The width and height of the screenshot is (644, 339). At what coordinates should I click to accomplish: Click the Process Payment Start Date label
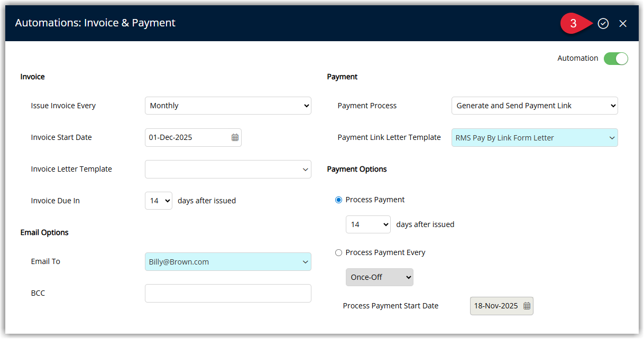391,306
